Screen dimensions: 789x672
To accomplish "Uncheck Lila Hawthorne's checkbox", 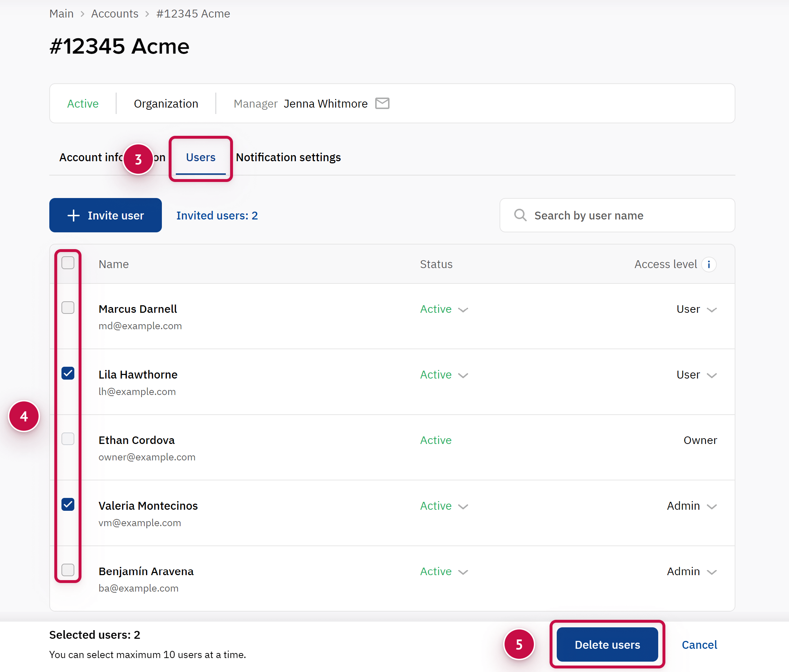I will pos(68,373).
